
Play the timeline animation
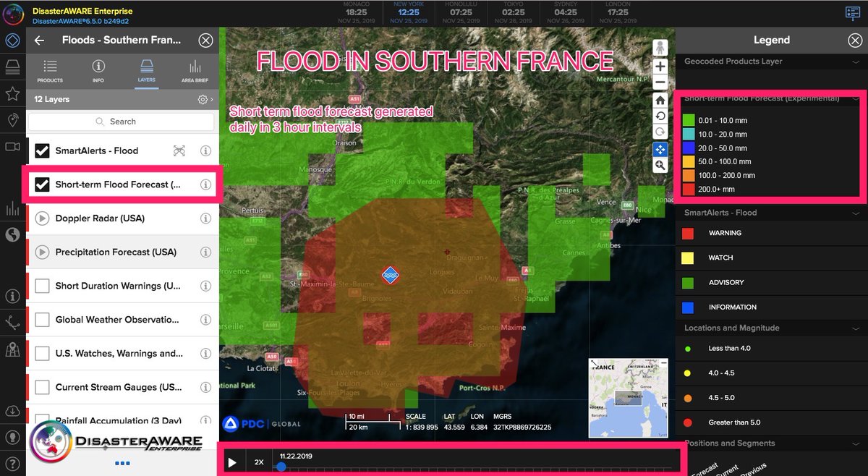232,462
